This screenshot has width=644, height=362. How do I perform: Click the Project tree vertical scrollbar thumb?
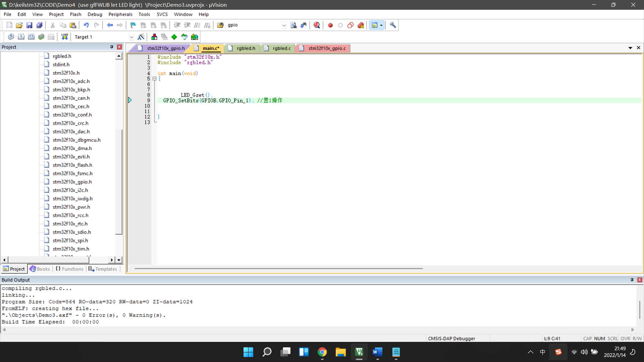[119, 182]
